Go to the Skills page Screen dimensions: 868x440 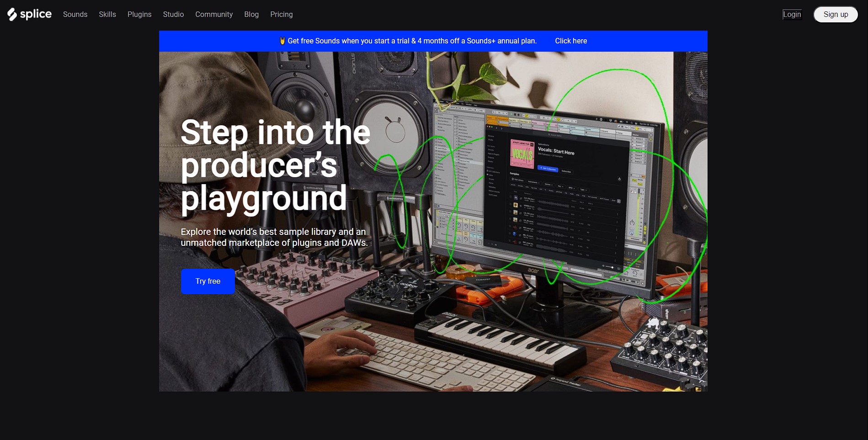107,14
